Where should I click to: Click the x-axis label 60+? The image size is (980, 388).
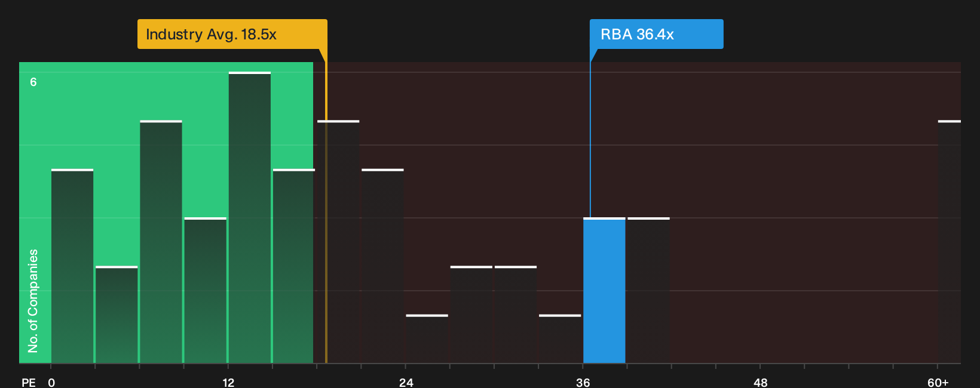pos(938,383)
